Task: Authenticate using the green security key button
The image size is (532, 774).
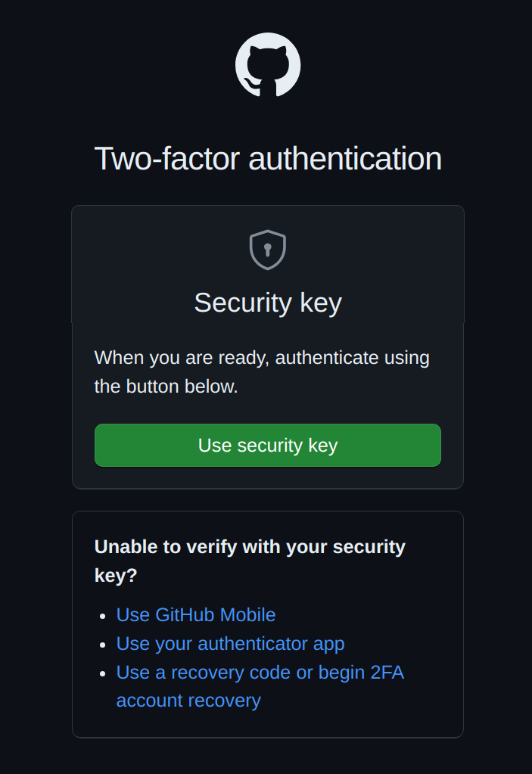Action: [x=266, y=445]
